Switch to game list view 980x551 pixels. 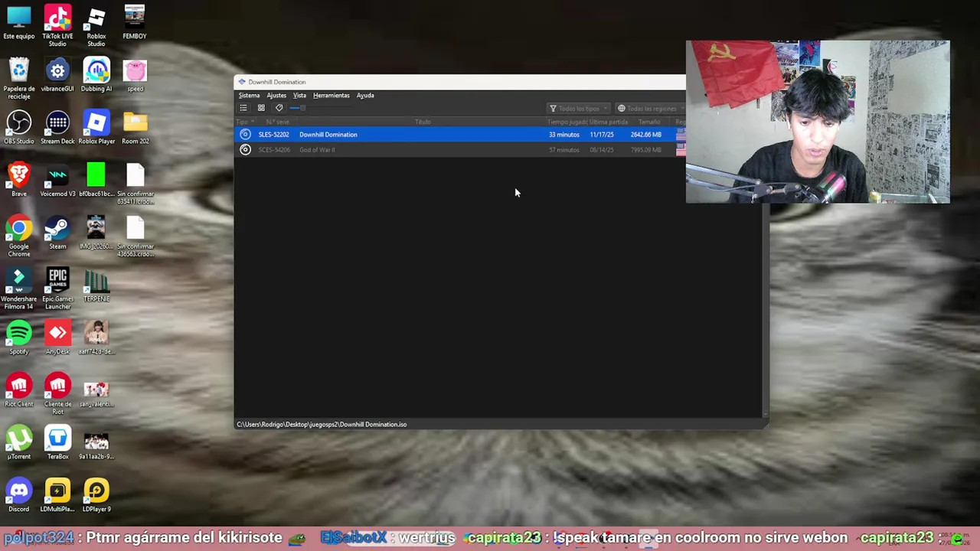pos(243,108)
